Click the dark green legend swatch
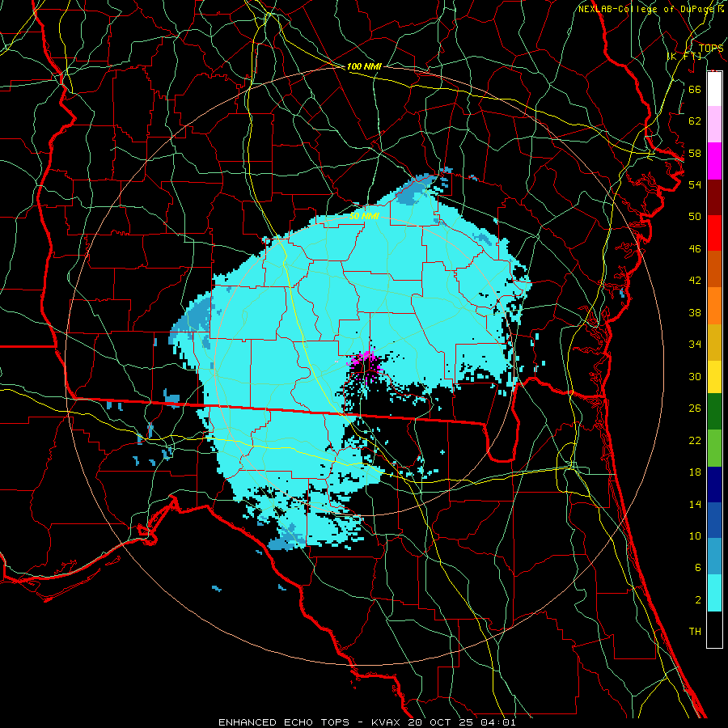Screen dimensions: 728x728 714,412
